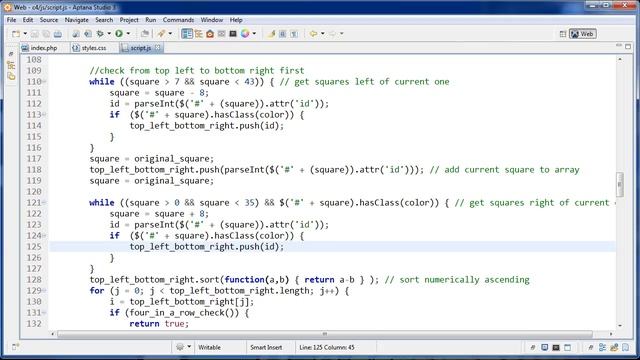Open the Navigate menu
The height and width of the screenshot is (360, 640).
[76, 20]
